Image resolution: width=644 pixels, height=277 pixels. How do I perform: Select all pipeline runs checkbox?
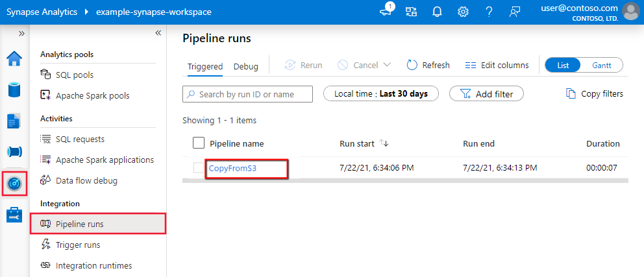[x=199, y=143]
